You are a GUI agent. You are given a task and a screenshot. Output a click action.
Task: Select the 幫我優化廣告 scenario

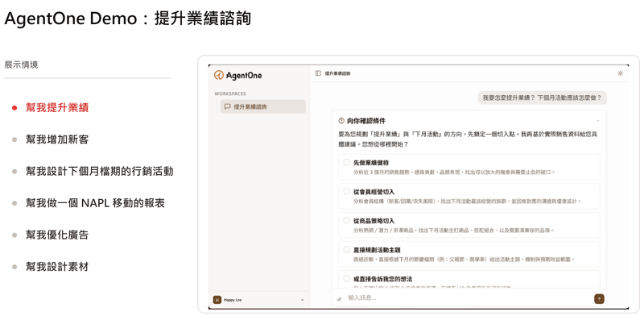pyautogui.click(x=57, y=235)
